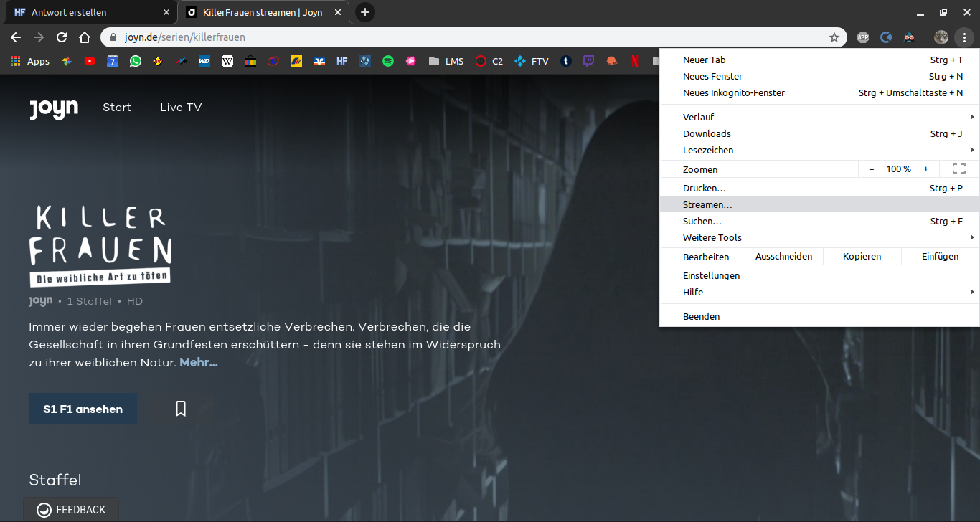Open the YouTube bookmark
Screen dimensions: 980x522
89,62
